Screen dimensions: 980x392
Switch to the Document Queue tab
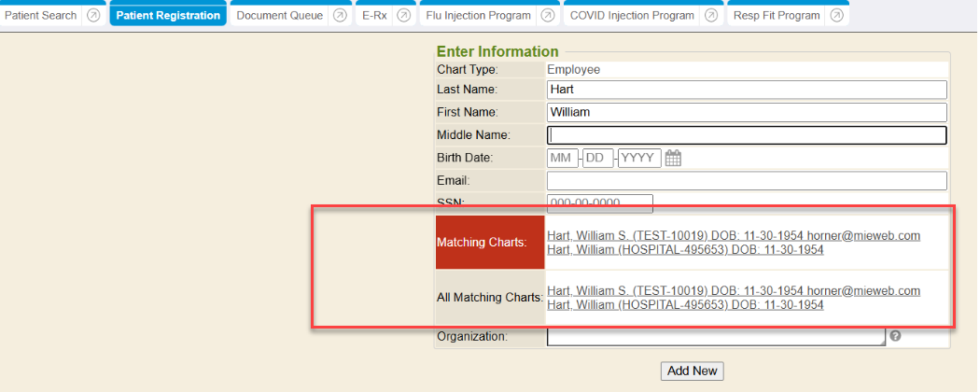279,16
